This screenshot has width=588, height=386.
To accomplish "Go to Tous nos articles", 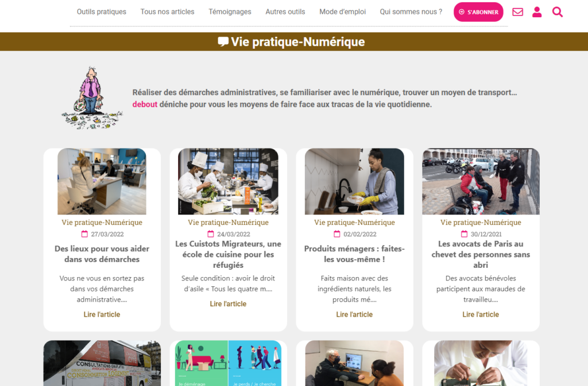I will tap(167, 11).
